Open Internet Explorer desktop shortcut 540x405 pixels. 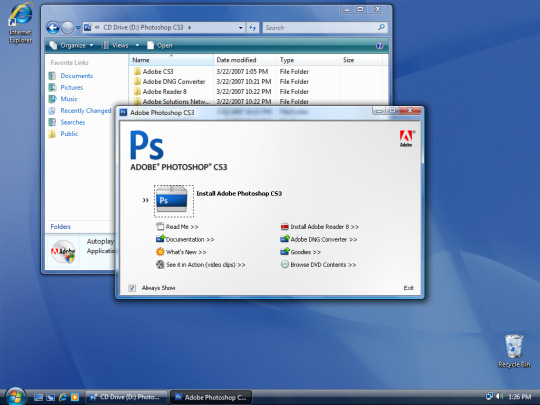pyautogui.click(x=20, y=23)
